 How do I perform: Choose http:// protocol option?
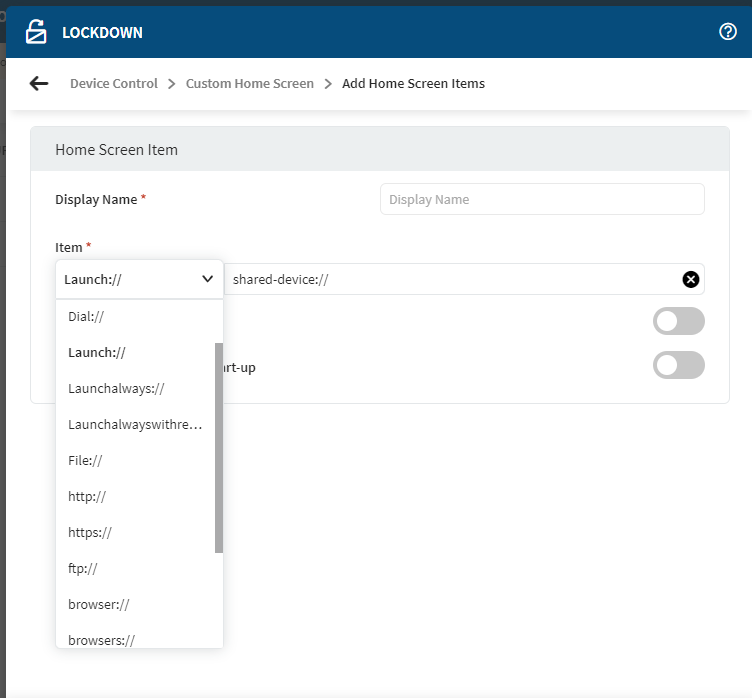(87, 496)
